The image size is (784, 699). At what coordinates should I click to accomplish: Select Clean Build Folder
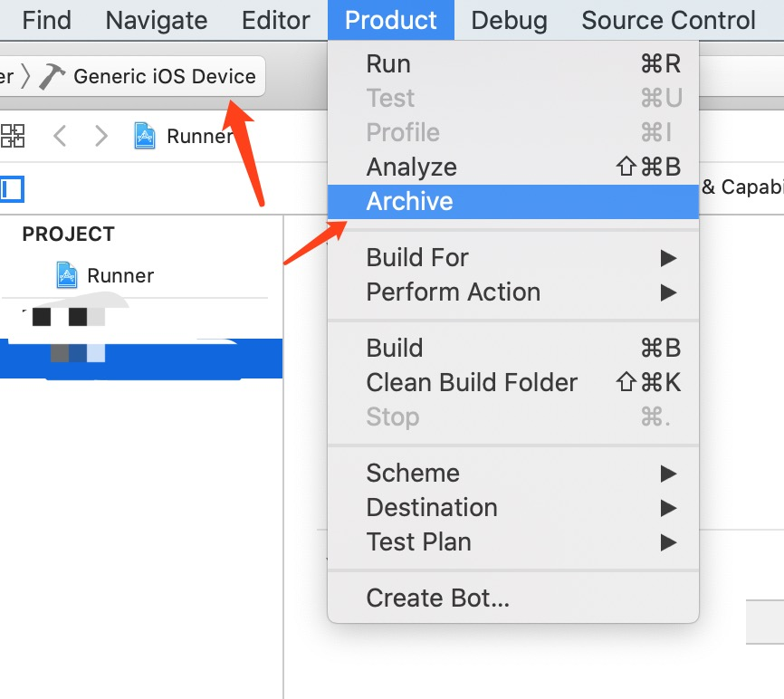(472, 383)
